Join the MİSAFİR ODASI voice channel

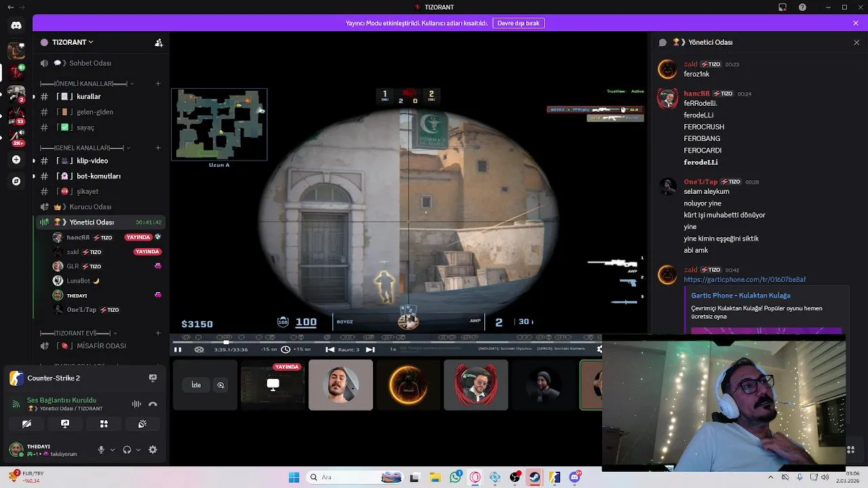coord(101,346)
